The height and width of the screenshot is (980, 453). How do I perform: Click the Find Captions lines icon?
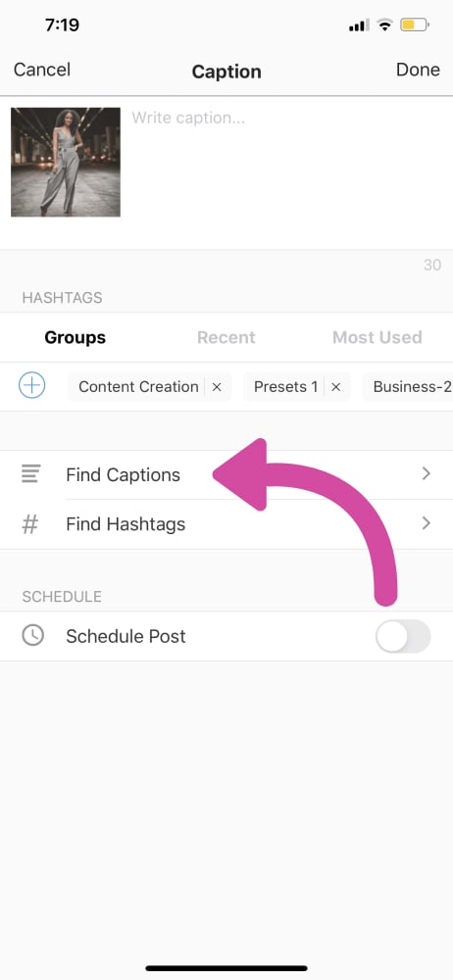pos(30,473)
